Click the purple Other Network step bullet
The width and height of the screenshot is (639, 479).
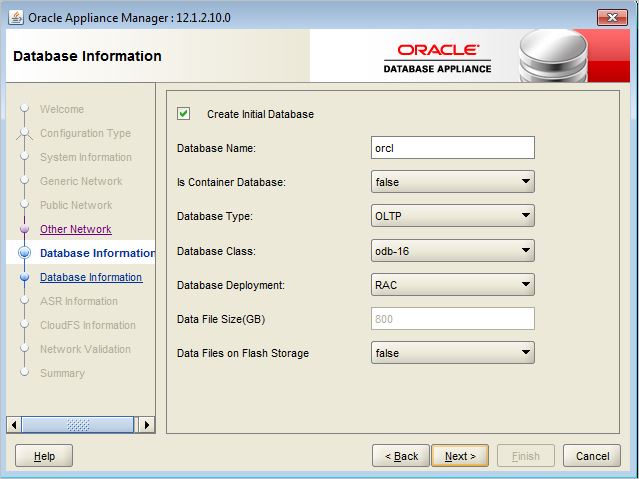24,229
